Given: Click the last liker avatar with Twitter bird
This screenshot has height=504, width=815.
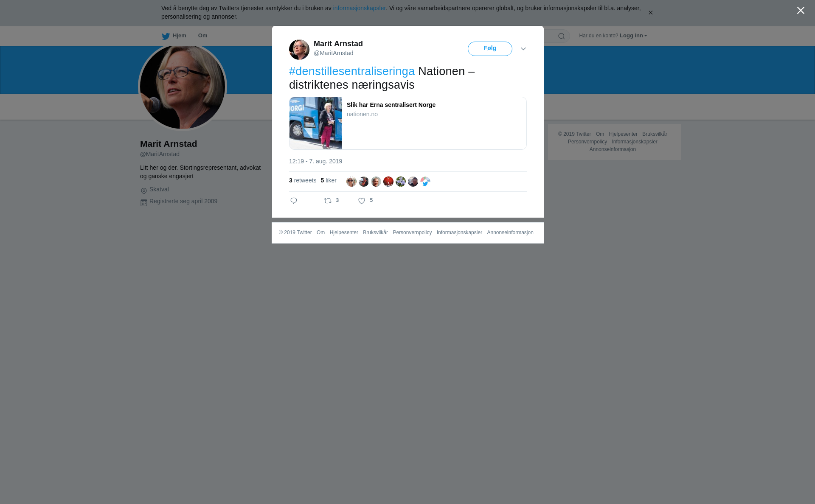Looking at the screenshot, I should 425,182.
